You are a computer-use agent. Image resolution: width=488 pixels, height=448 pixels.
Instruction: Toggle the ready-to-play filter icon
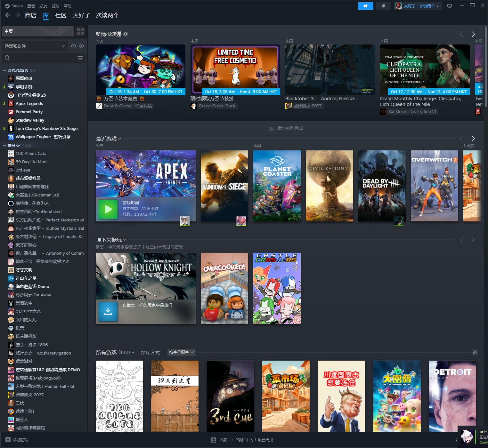pos(82,46)
